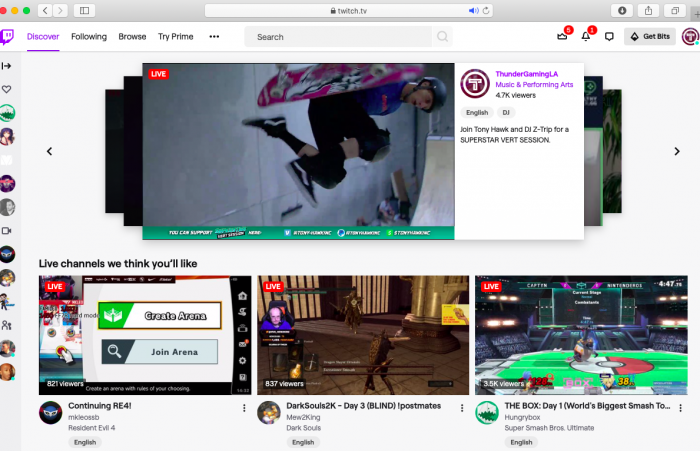Go to the Following tab
Image resolution: width=700 pixels, height=451 pixels.
coord(89,37)
